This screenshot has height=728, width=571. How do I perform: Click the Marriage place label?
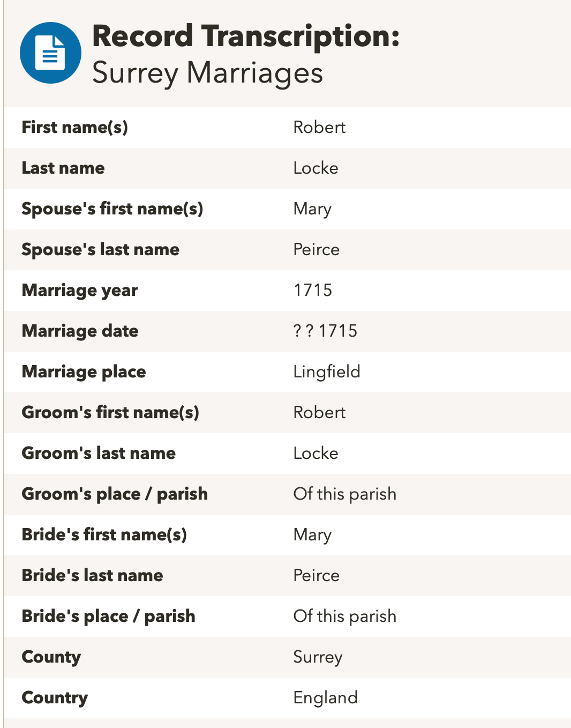point(84,372)
